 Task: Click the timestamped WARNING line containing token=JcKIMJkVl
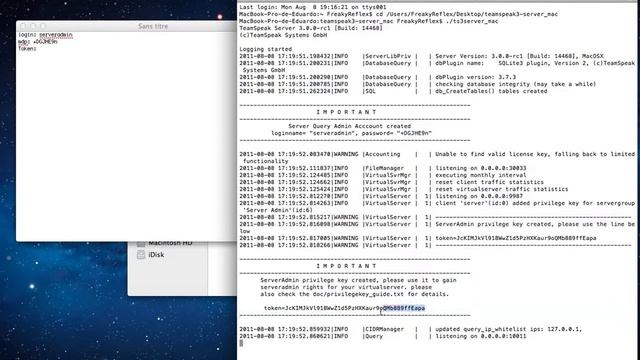pos(418,238)
